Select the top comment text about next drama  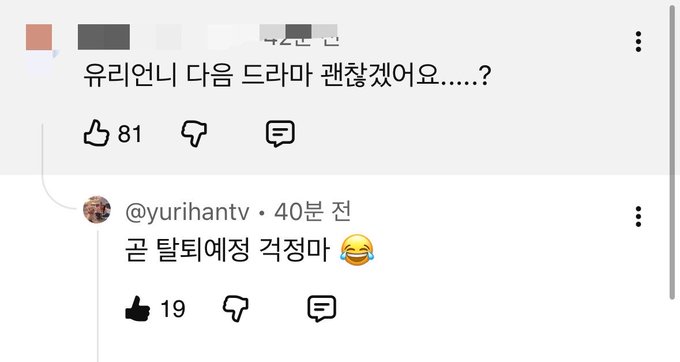(287, 76)
